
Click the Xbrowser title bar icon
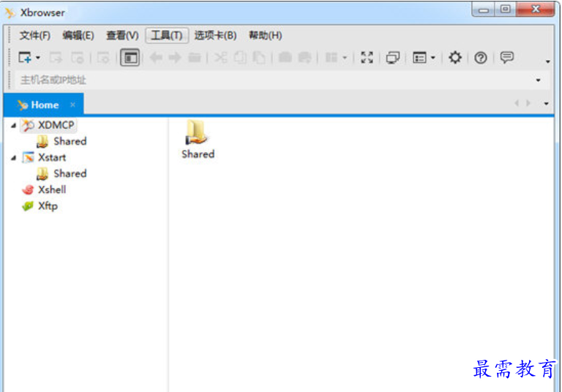tap(10, 12)
